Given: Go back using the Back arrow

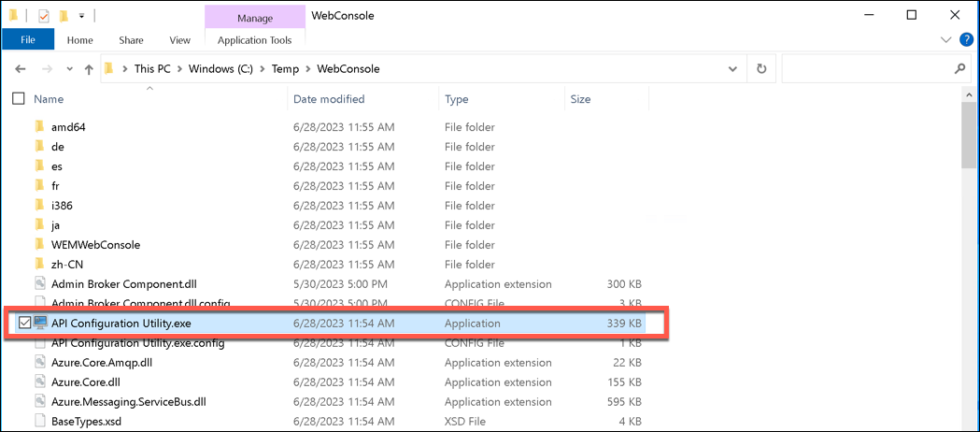Looking at the screenshot, I should click(x=21, y=69).
